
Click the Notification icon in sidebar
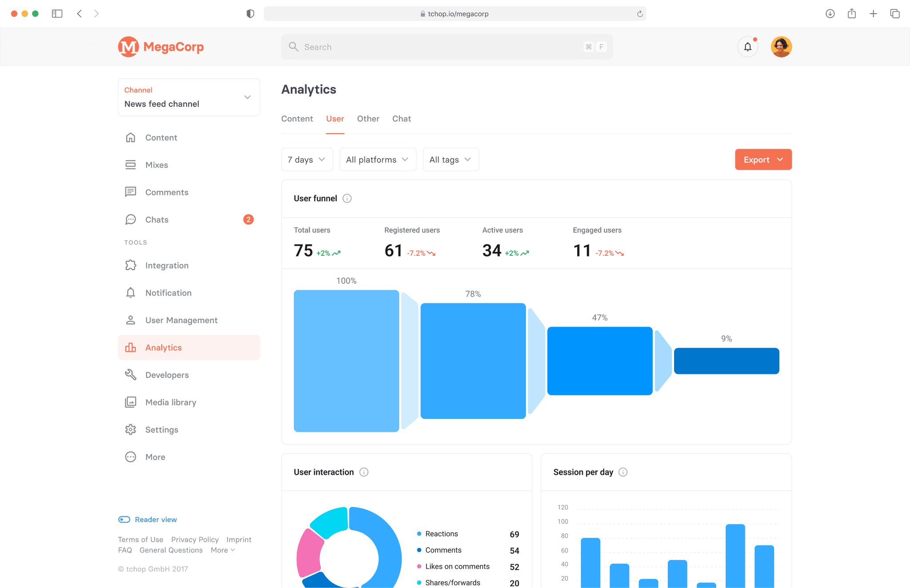click(x=131, y=292)
